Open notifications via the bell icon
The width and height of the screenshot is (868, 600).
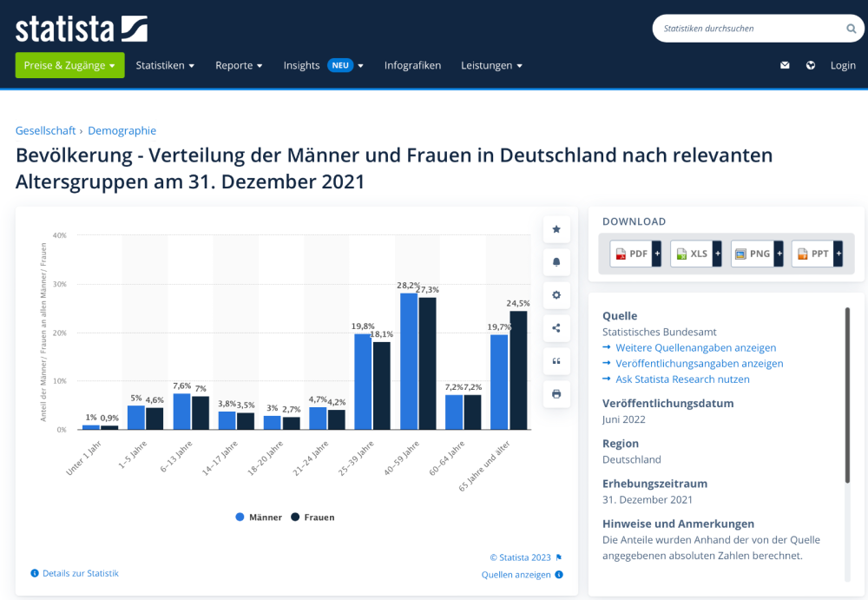(556, 262)
